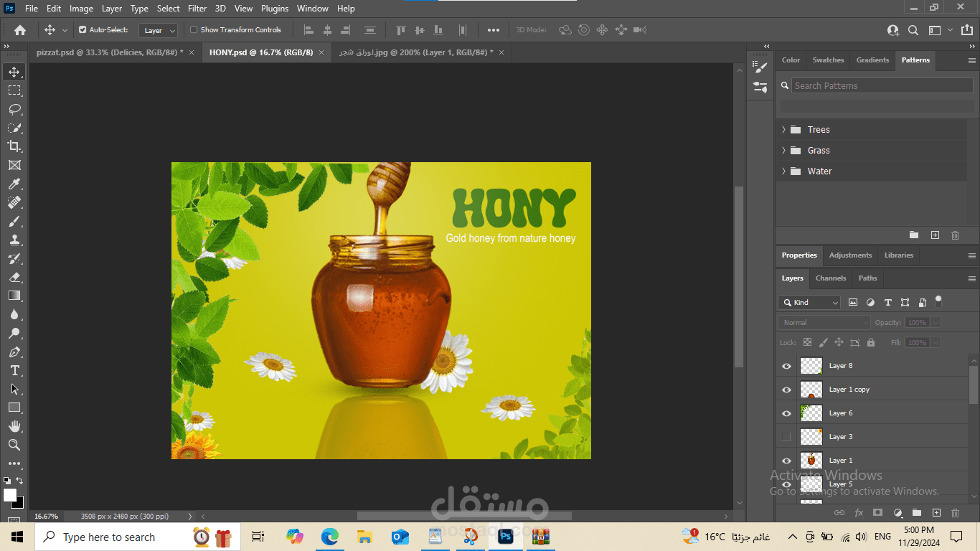This screenshot has width=980, height=551.
Task: Expand the Water pattern folder
Action: (783, 171)
